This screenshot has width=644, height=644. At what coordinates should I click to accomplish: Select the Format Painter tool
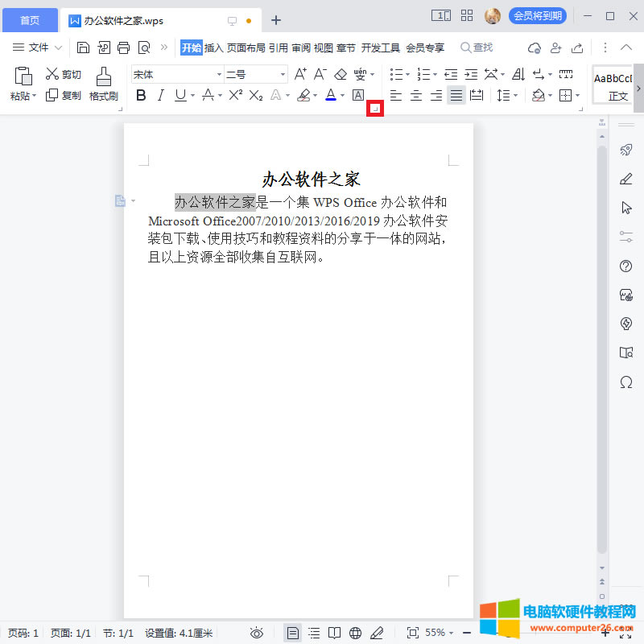point(103,85)
